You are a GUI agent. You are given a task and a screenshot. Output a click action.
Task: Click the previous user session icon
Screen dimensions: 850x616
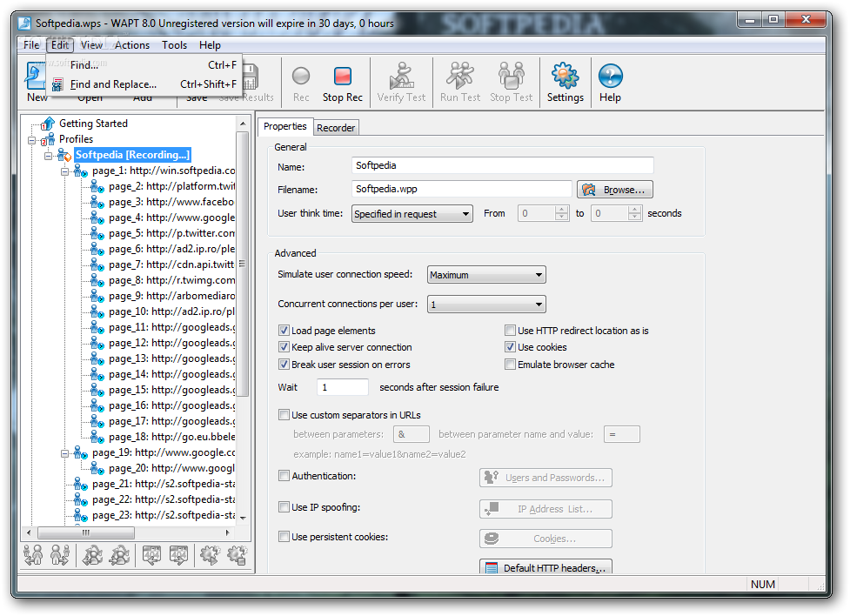tap(93, 555)
